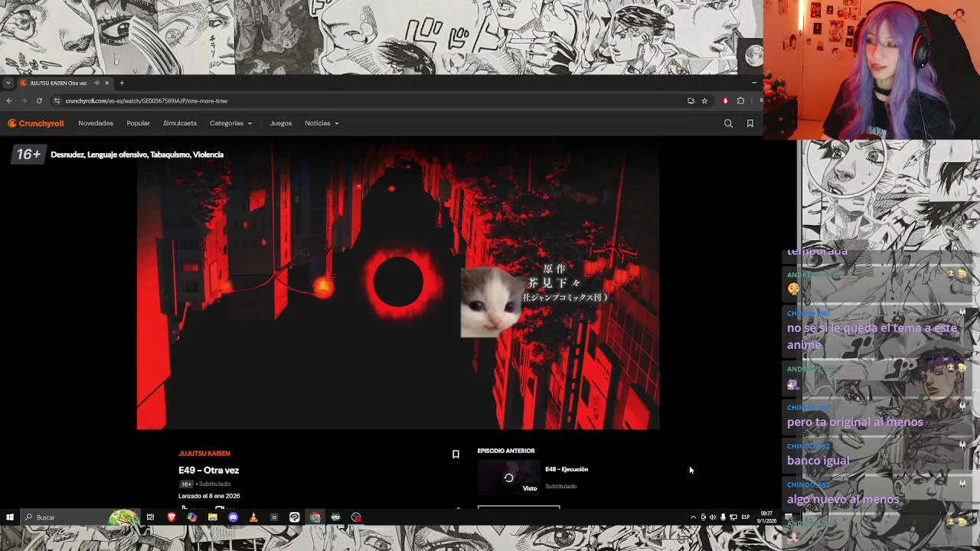Image resolution: width=980 pixels, height=551 pixels.
Task: Click the network tray icon
Action: coord(733,517)
